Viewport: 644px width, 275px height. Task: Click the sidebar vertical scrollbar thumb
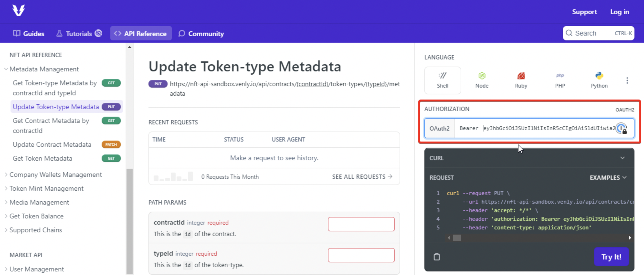pos(129,222)
